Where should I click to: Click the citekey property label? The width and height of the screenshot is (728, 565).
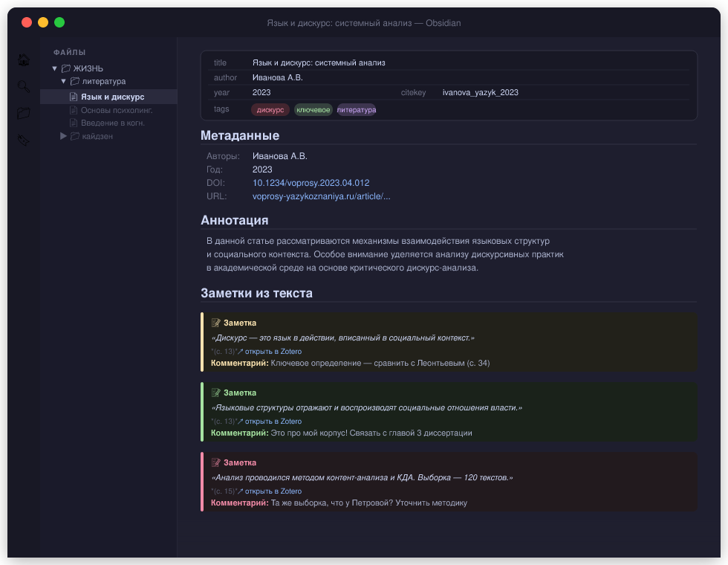click(413, 92)
